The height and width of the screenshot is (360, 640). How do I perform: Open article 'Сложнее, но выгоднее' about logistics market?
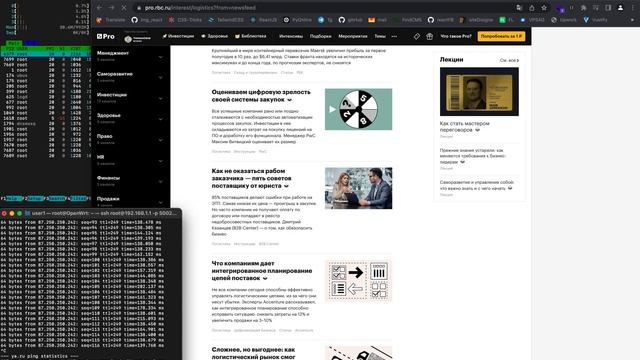click(253, 353)
